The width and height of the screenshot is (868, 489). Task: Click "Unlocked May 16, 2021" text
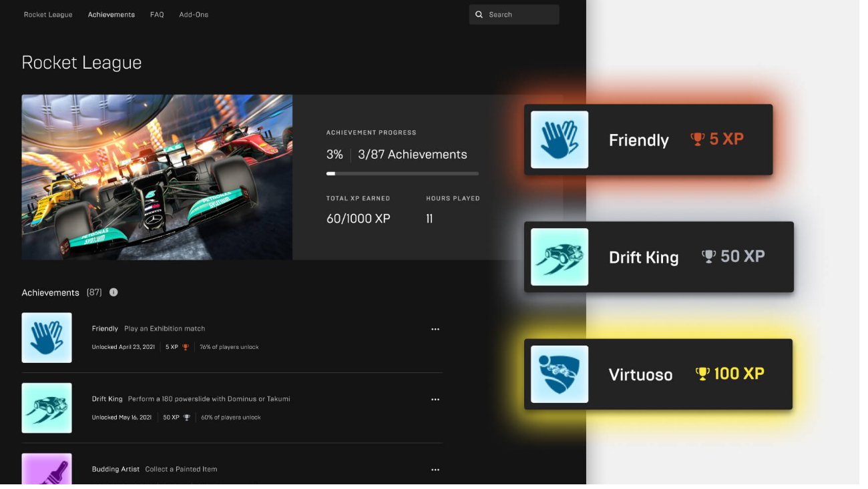click(122, 418)
